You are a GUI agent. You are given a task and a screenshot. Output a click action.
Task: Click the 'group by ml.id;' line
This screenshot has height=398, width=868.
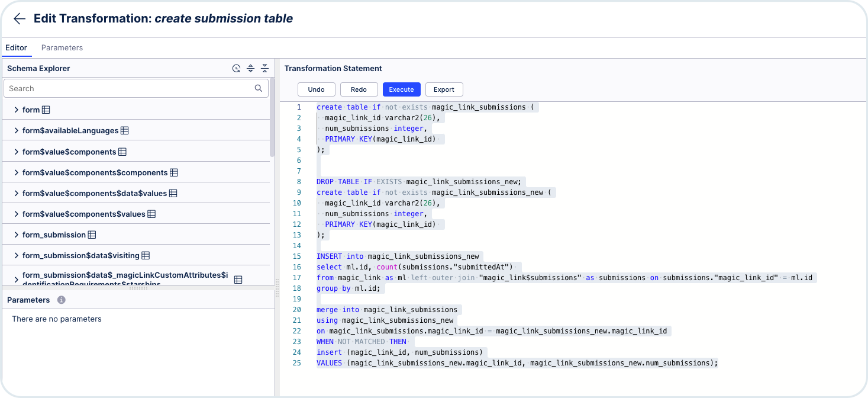pos(349,288)
